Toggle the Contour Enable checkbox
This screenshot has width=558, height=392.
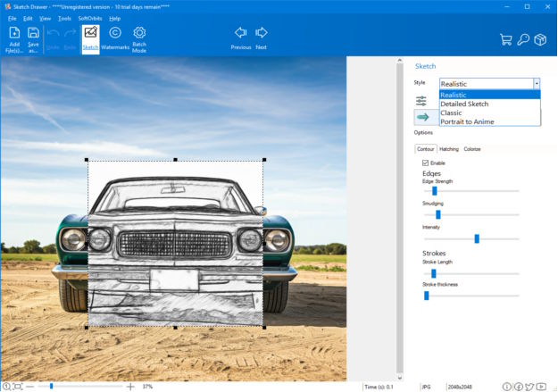(x=425, y=163)
